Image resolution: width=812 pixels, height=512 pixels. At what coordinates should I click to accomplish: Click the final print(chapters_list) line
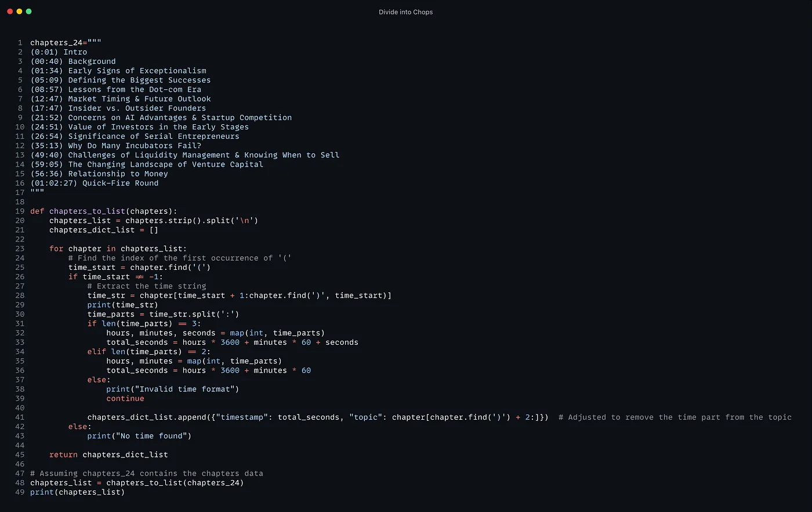tap(77, 492)
